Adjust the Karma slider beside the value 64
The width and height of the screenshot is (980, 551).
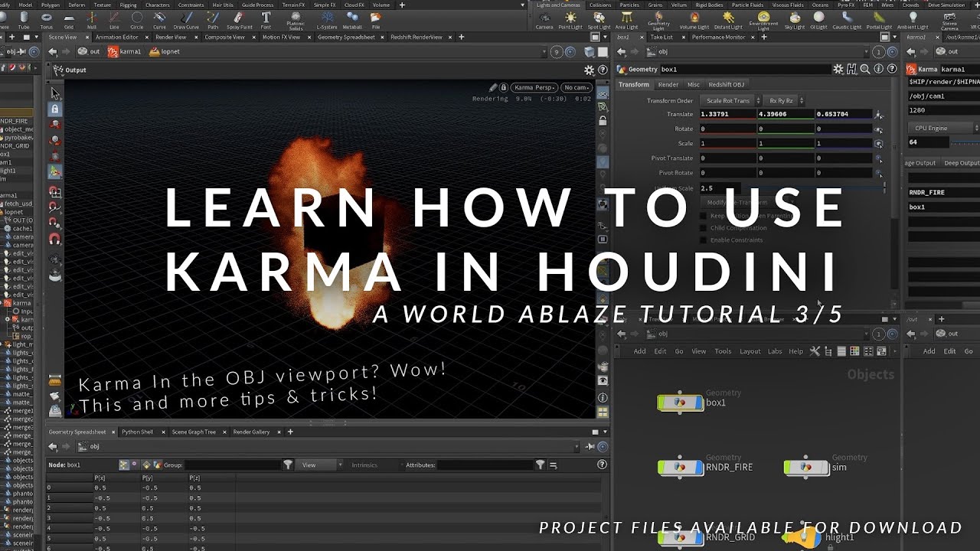pos(965,142)
